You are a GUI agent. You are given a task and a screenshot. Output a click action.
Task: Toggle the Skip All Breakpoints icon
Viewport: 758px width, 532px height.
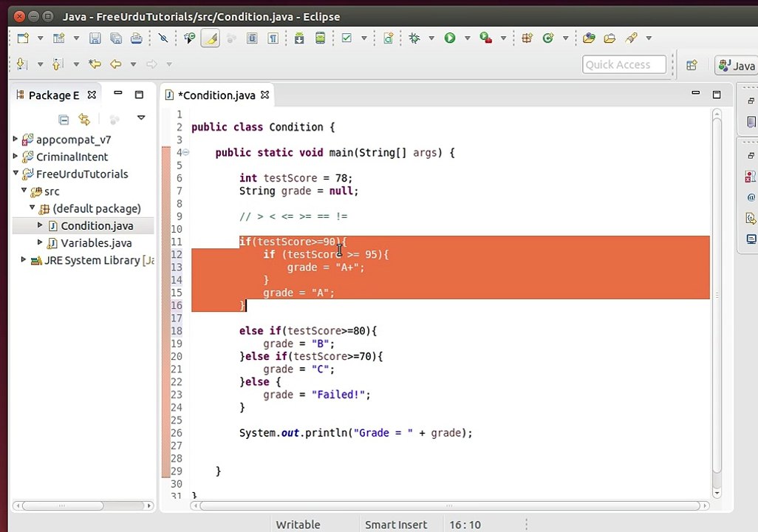pos(163,38)
